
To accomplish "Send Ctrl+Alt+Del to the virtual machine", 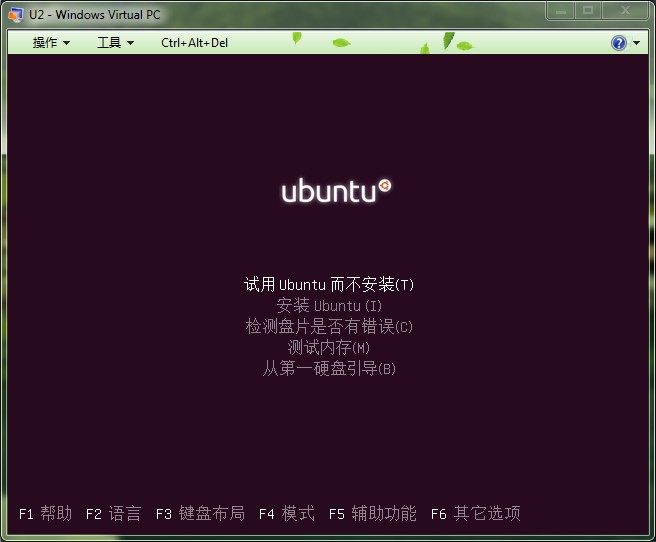I will pos(195,43).
